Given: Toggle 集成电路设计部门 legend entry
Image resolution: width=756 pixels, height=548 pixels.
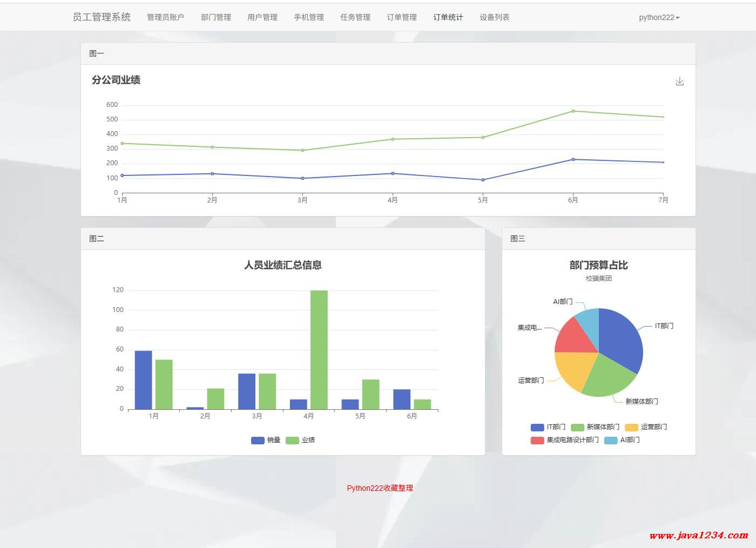Looking at the screenshot, I should [565, 440].
